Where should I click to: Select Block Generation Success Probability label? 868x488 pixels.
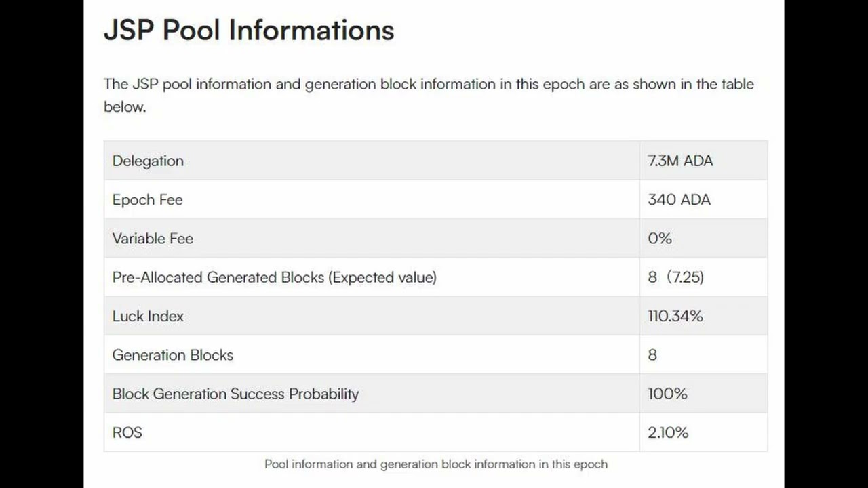[x=235, y=394]
